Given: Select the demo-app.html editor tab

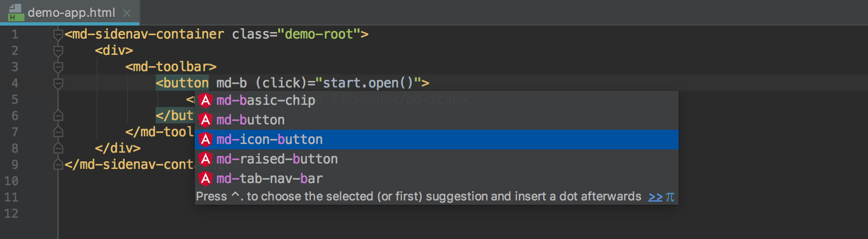Looking at the screenshot, I should pyautogui.click(x=71, y=12).
